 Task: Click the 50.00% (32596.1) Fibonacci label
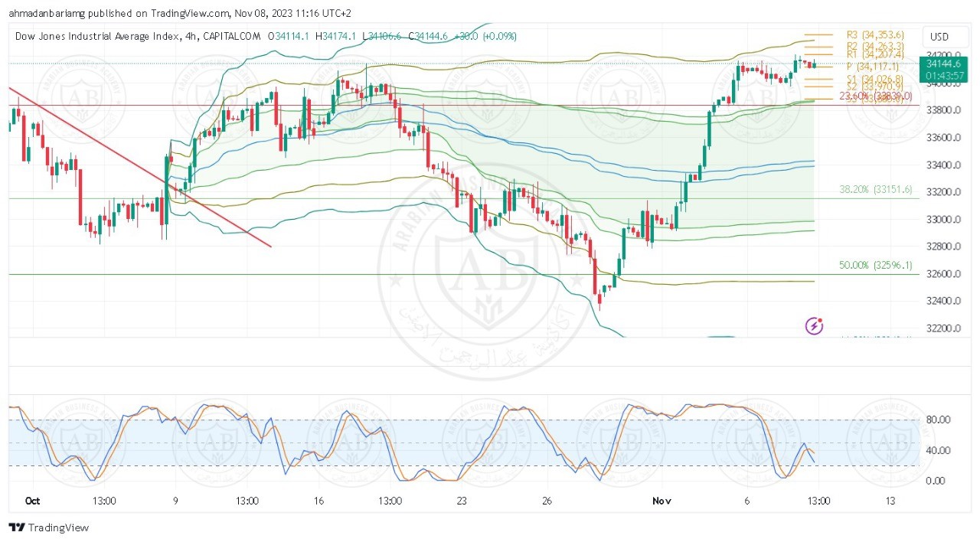point(876,265)
